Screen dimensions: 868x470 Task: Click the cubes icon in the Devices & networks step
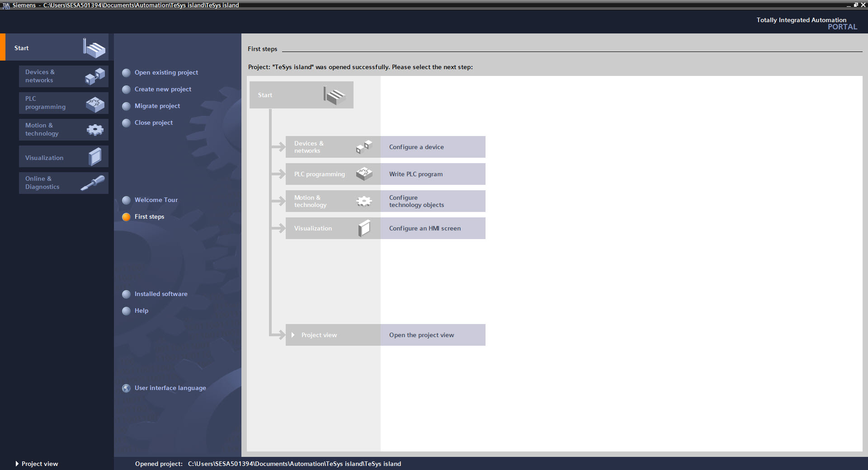pyautogui.click(x=364, y=147)
